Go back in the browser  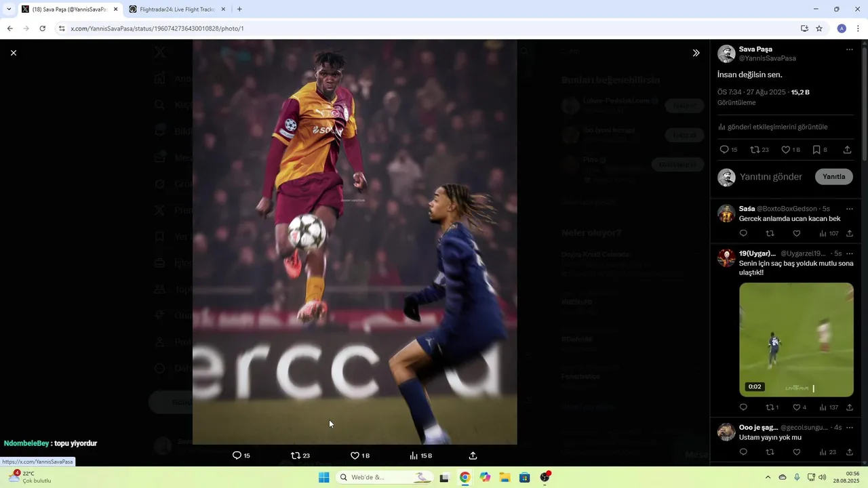click(9, 28)
